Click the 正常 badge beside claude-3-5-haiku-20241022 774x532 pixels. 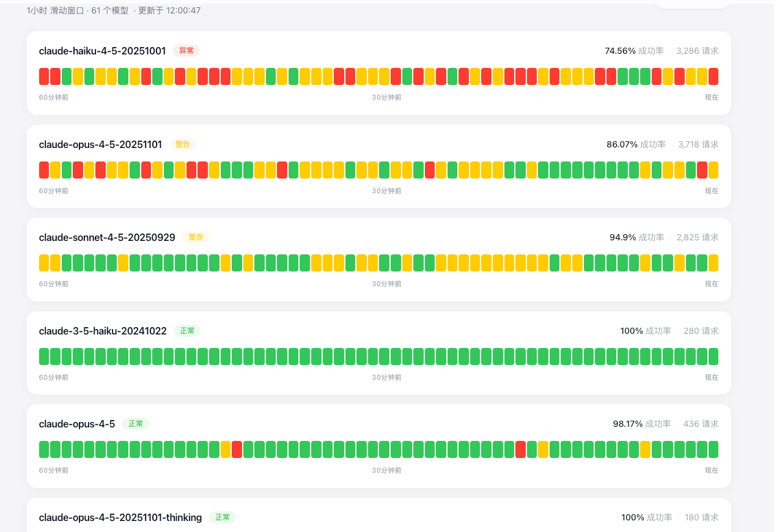(x=187, y=331)
